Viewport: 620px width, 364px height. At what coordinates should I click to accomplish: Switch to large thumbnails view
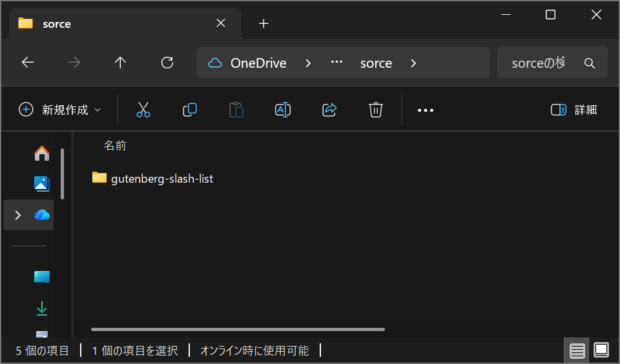tap(601, 350)
